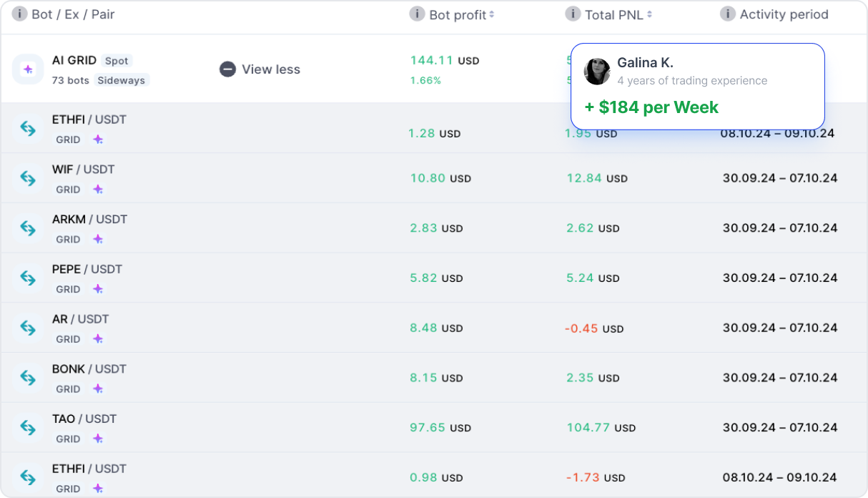Click the 1.66% profit percentage
868x498 pixels.
pyautogui.click(x=425, y=80)
